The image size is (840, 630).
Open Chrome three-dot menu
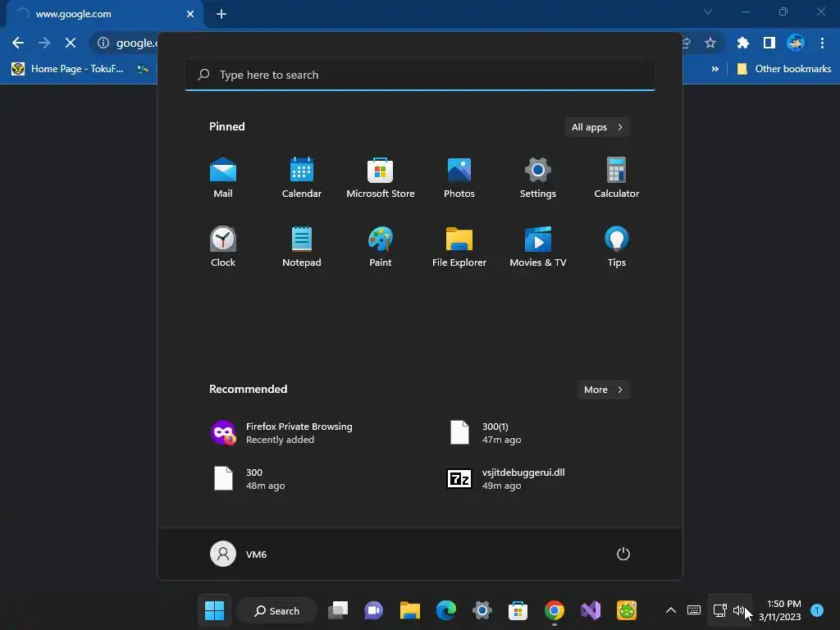coord(822,43)
